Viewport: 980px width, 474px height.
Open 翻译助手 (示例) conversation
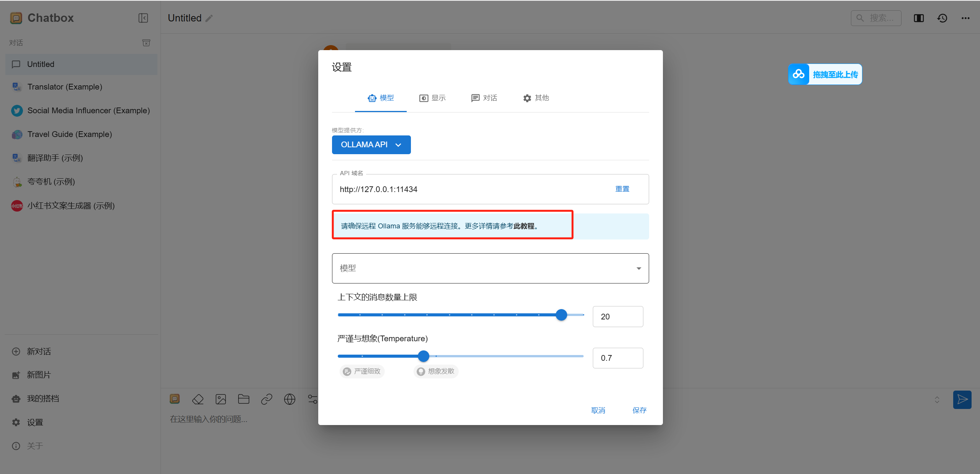click(x=81, y=158)
